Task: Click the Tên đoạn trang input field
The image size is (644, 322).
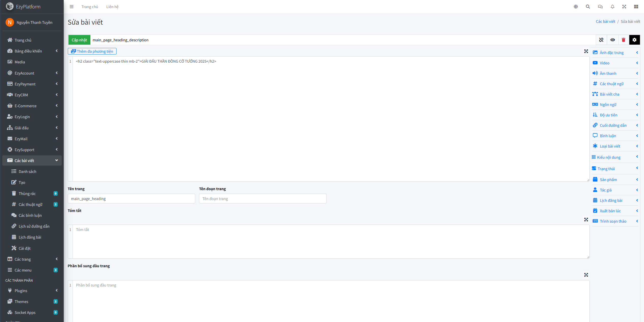Action: (262, 199)
